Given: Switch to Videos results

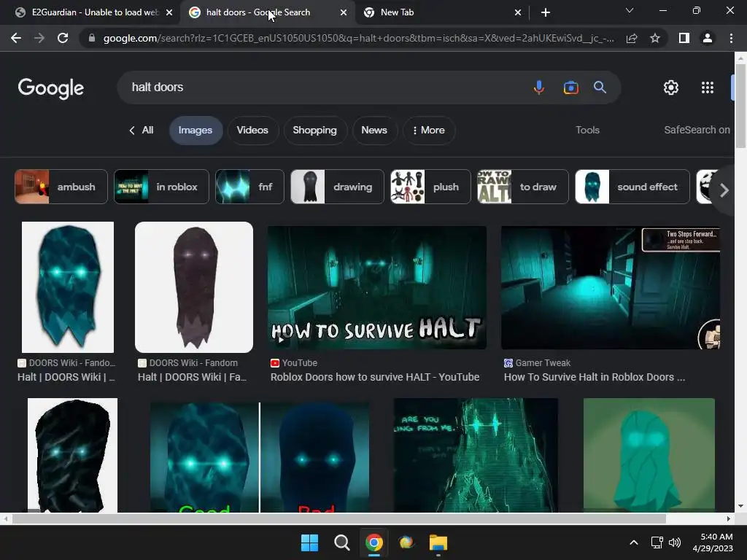Looking at the screenshot, I should pyautogui.click(x=252, y=130).
